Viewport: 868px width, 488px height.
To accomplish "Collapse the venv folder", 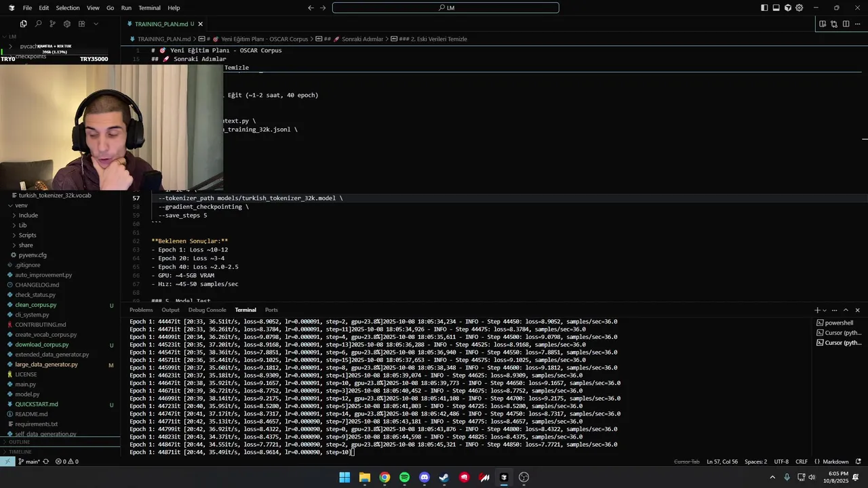I will click(21, 205).
